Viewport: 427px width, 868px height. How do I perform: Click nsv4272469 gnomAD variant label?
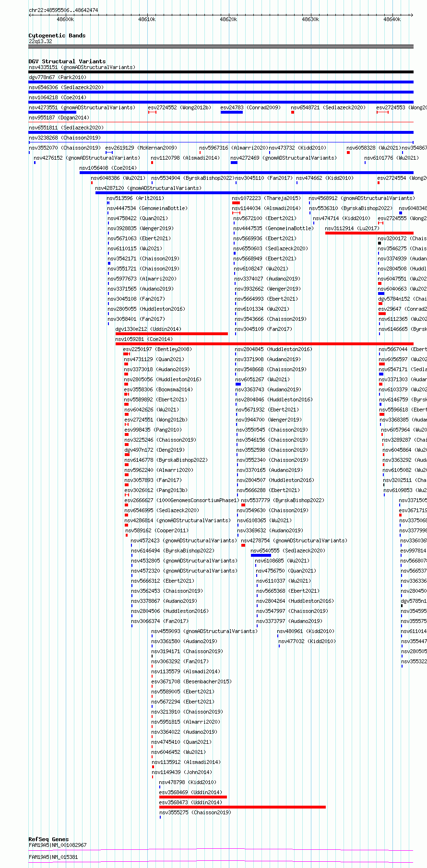(x=284, y=158)
